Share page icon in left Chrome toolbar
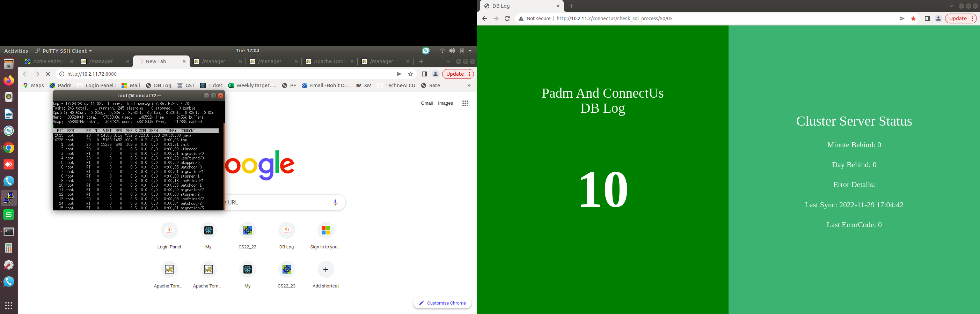Viewport: 980px width, 314px height. [399, 74]
